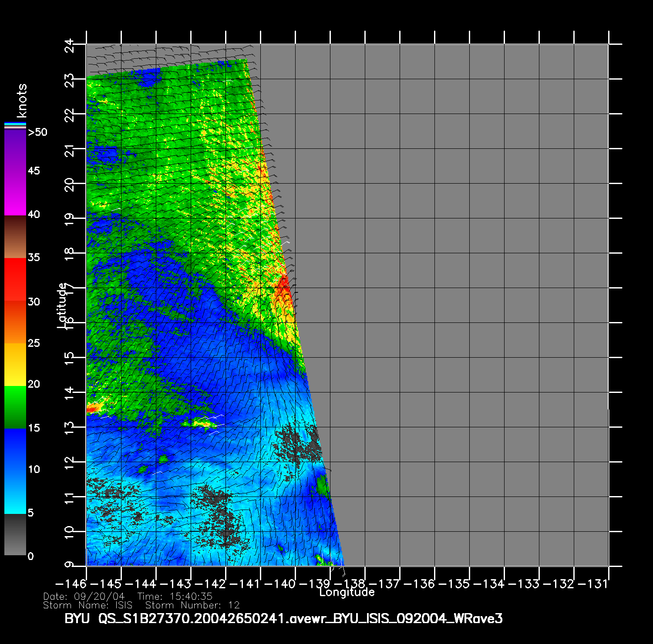Click the "Longitude" axis title
The height and width of the screenshot is (644, 653).
click(347, 592)
